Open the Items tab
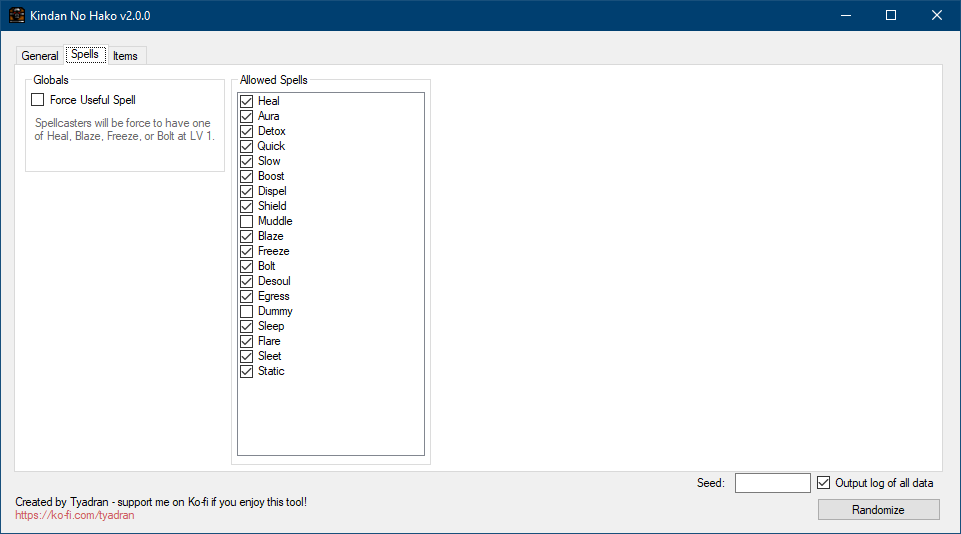 coord(125,56)
